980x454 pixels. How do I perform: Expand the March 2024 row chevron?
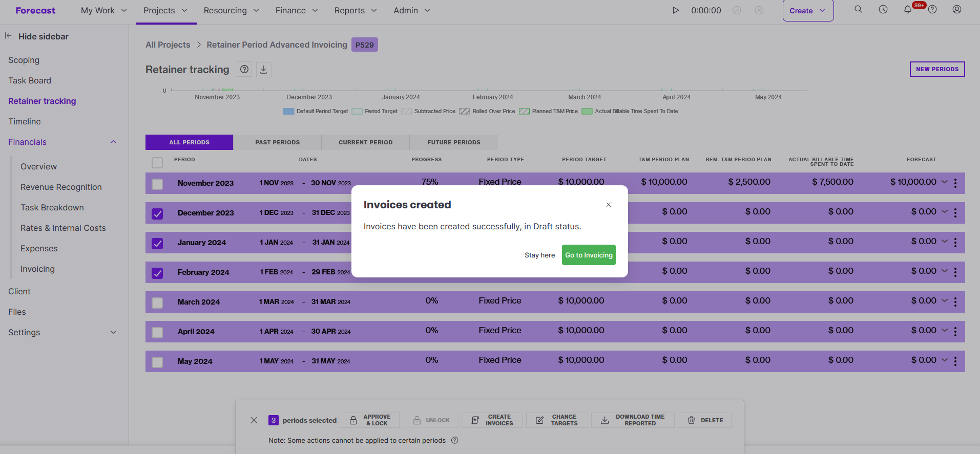[x=945, y=300]
